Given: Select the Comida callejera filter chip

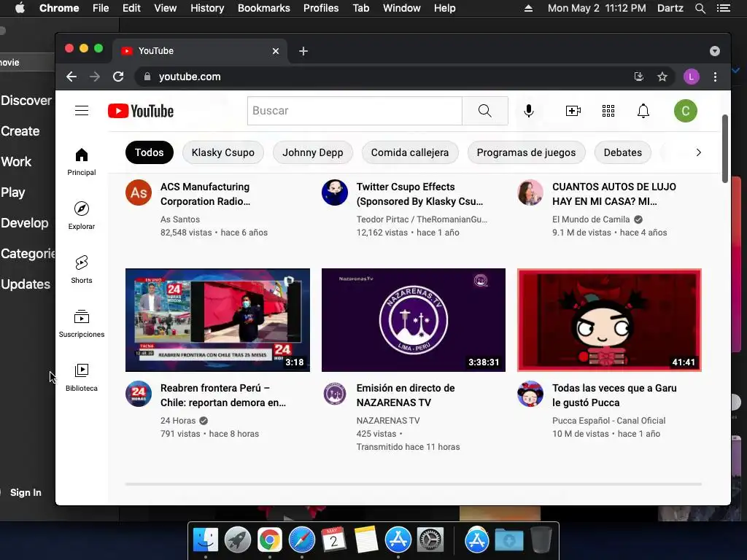Looking at the screenshot, I should (410, 152).
